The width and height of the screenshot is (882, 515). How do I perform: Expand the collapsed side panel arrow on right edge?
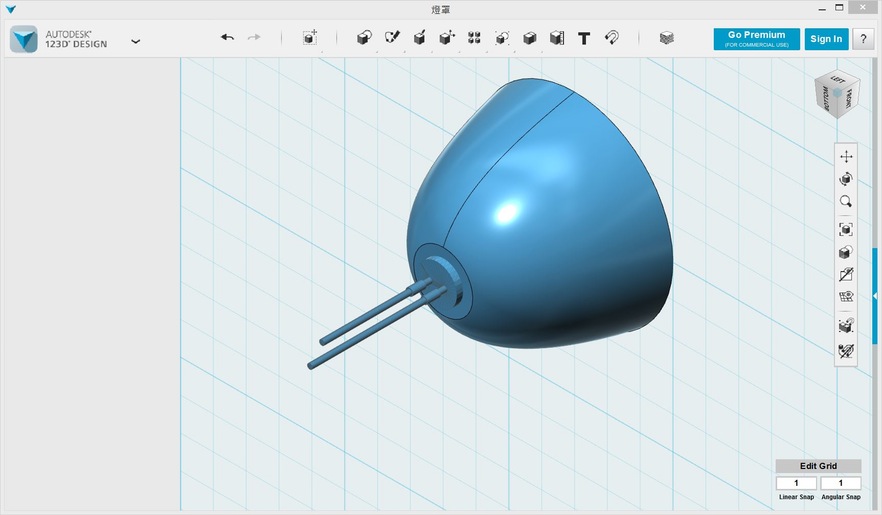point(875,296)
